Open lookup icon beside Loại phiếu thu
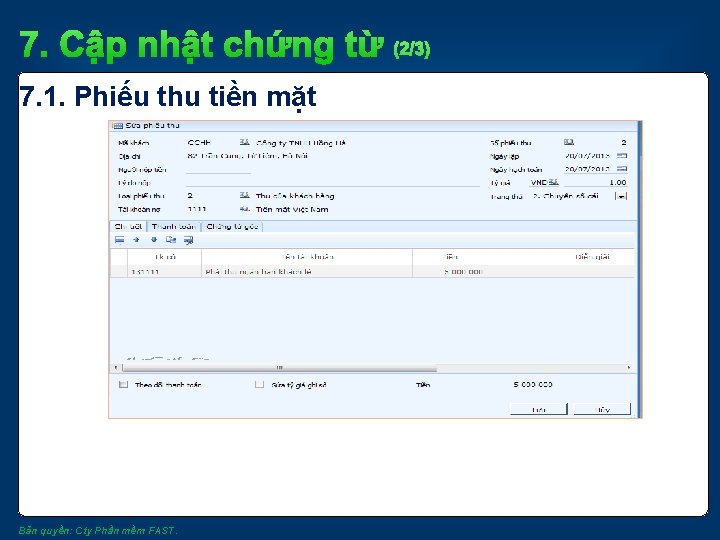 245,196
